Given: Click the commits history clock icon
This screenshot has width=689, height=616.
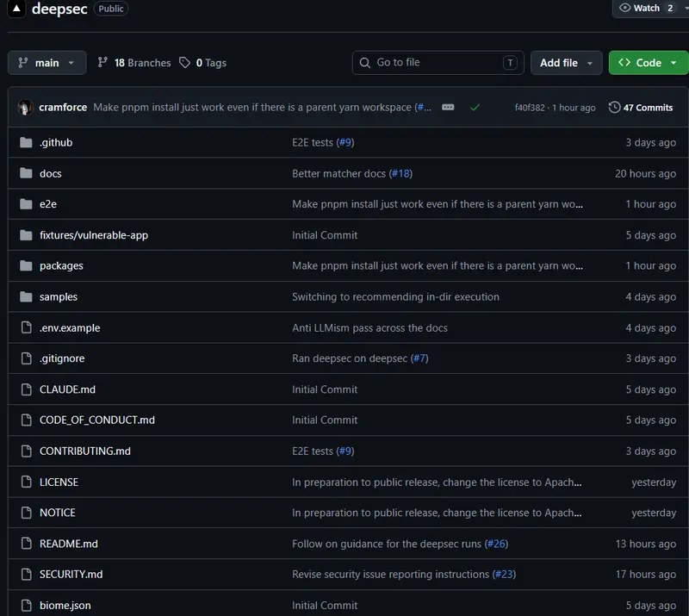Looking at the screenshot, I should pos(614,108).
